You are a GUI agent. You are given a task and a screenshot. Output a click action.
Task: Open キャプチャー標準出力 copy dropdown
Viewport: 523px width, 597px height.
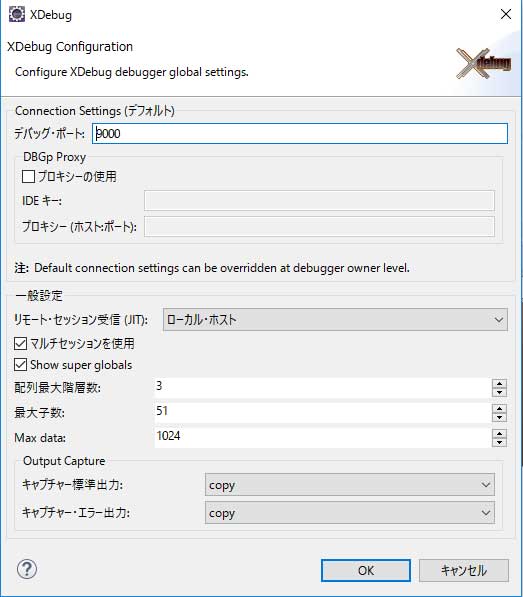click(x=349, y=485)
